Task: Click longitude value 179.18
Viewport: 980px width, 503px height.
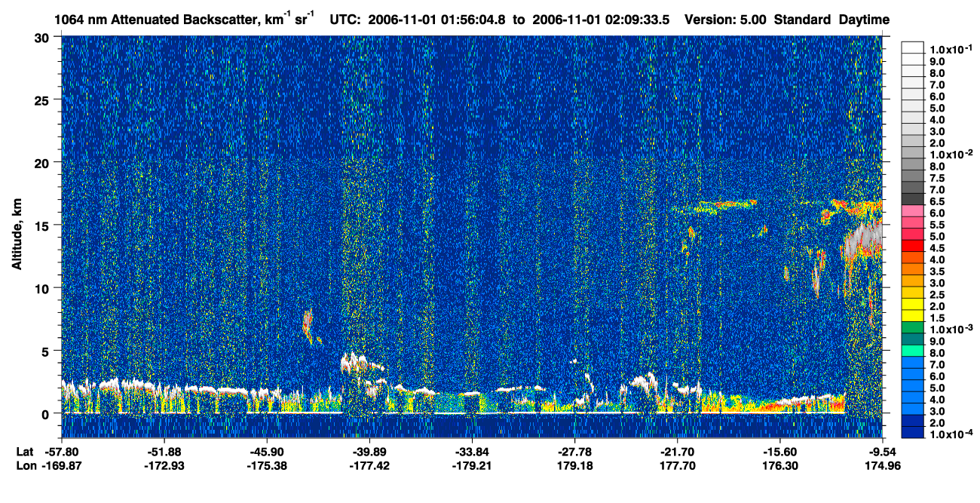Action: click(x=575, y=465)
